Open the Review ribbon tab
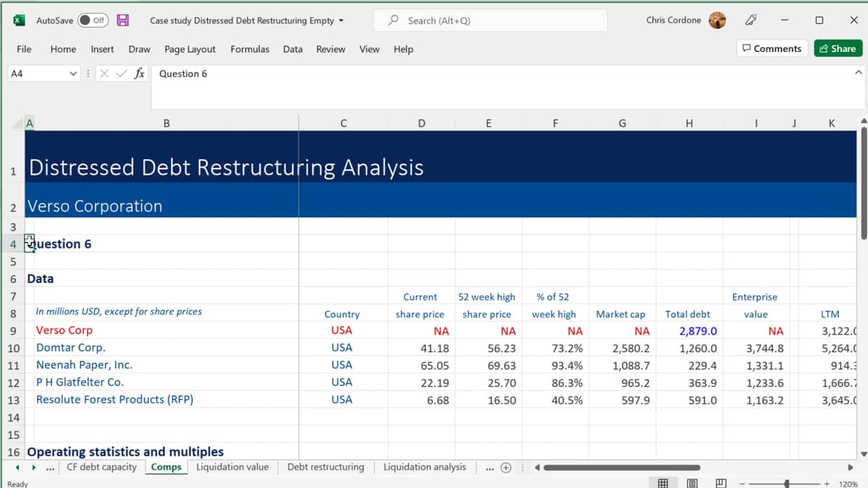 [331, 49]
